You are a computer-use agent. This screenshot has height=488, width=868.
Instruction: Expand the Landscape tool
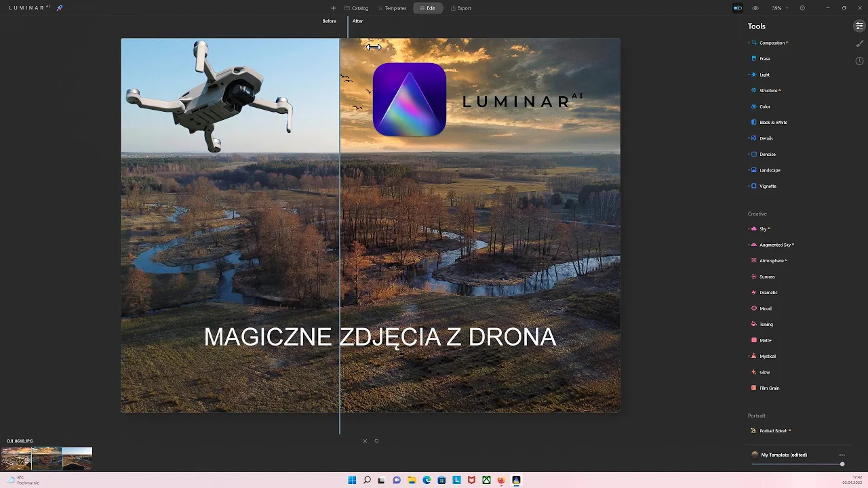pyautogui.click(x=770, y=170)
